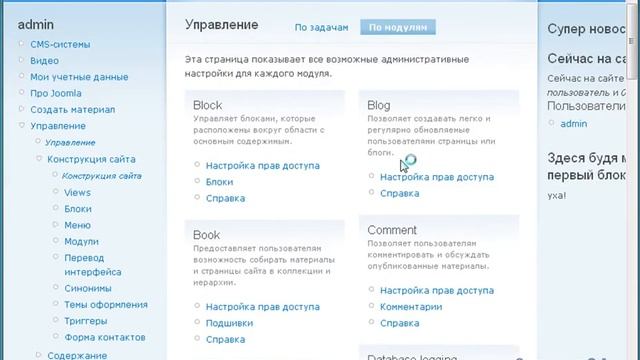
Task: Click Создать материал in sidebar
Action: point(73,110)
